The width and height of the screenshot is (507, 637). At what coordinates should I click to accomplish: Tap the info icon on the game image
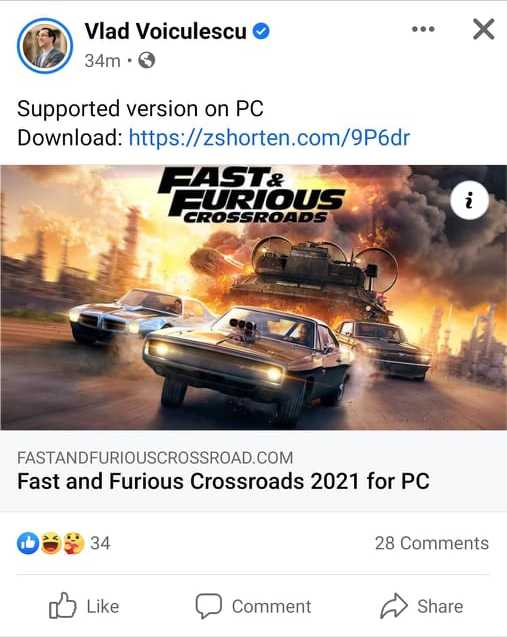pos(469,200)
